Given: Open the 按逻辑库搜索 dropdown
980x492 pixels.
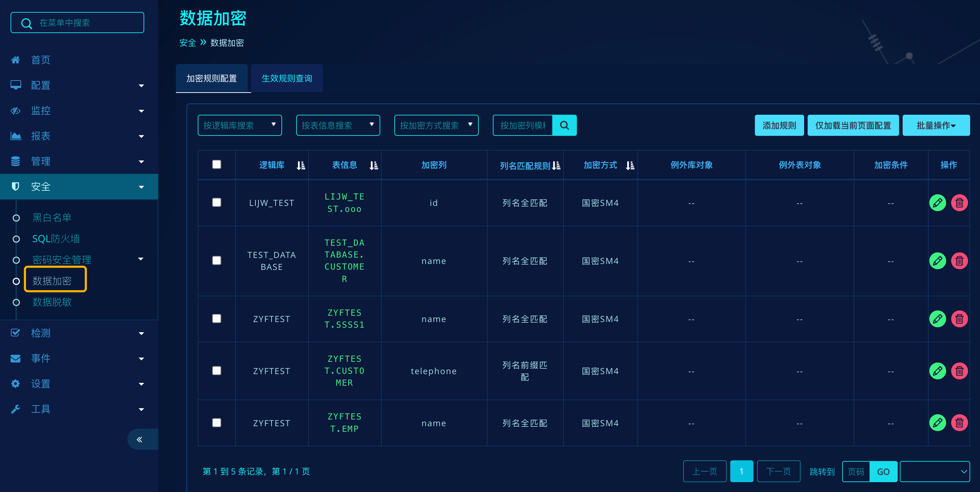Looking at the screenshot, I should click(x=239, y=125).
